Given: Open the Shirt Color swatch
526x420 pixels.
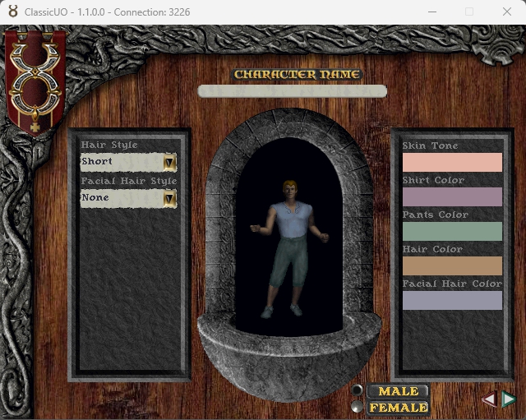Looking at the screenshot, I should tap(452, 196).
